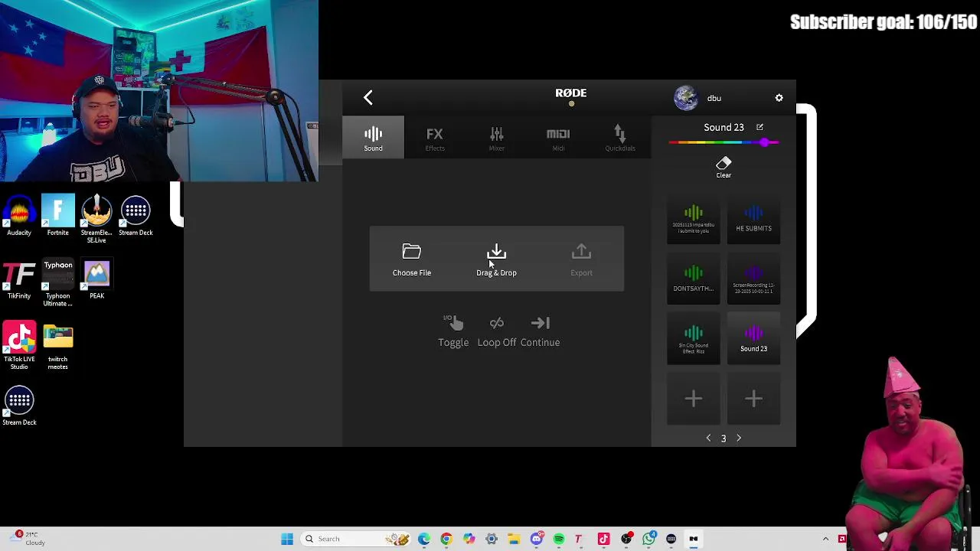Select the HE SUBMITS sound pad
This screenshot has width=980, height=551.
tap(753, 220)
